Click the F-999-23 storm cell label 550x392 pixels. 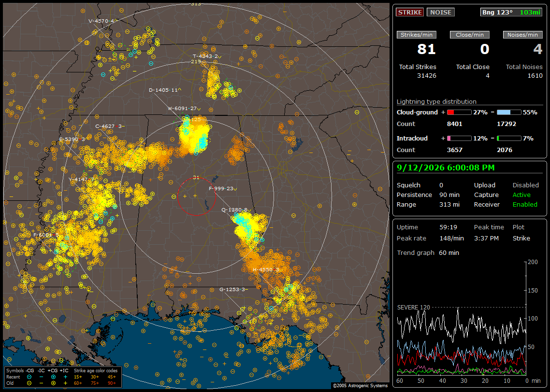[223, 188]
